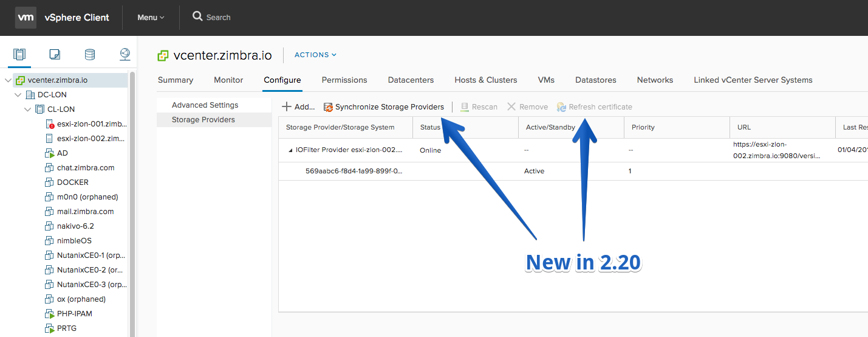
Task: Open the ACTIONS dropdown
Action: point(315,55)
